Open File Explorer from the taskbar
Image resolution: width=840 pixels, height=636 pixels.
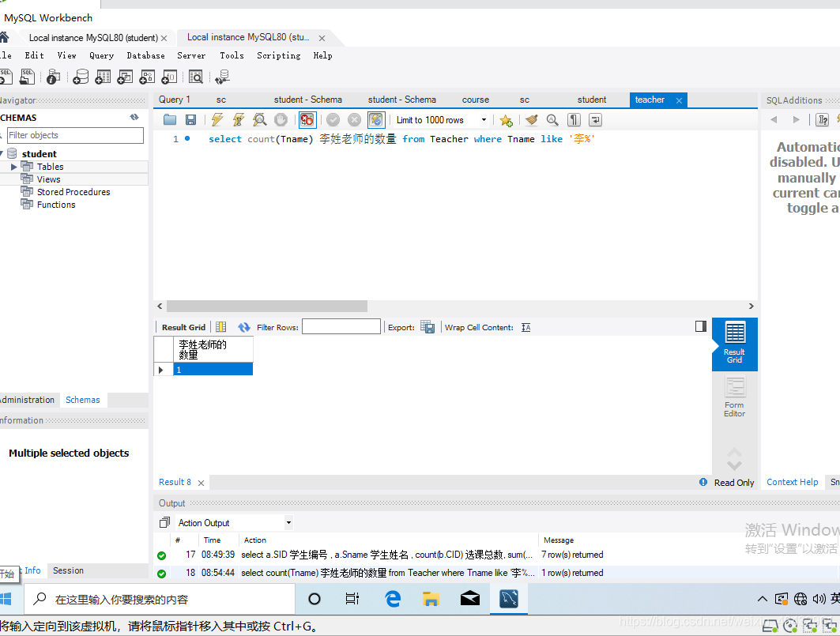(431, 599)
